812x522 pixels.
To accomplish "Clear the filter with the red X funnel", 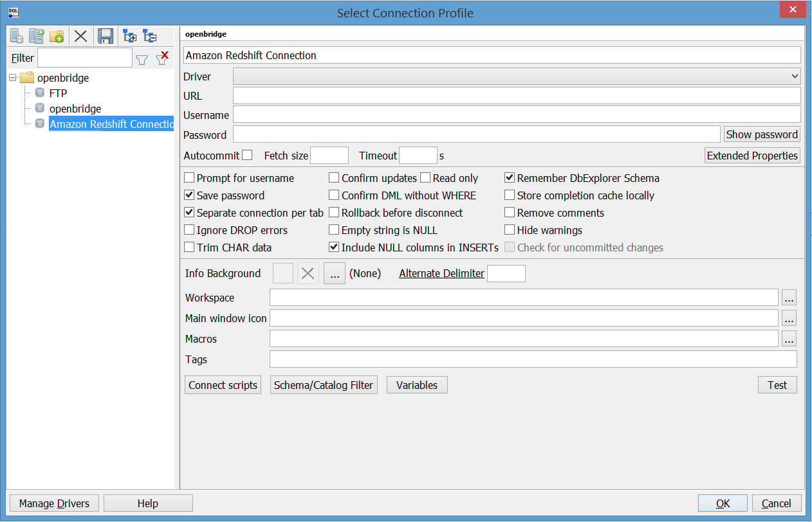I will pyautogui.click(x=162, y=58).
